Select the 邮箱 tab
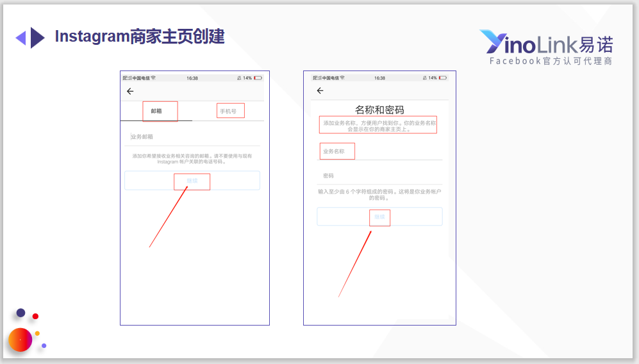The width and height of the screenshot is (639, 364). click(x=156, y=111)
